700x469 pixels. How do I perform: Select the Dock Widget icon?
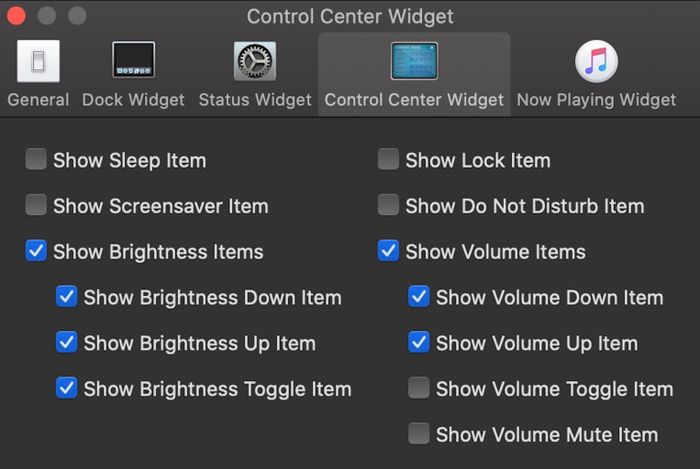[133, 61]
